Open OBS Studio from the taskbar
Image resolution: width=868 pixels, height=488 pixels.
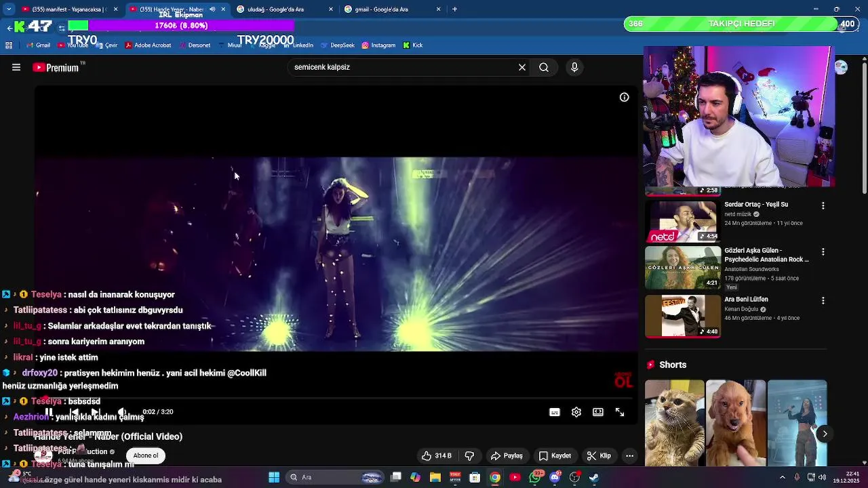coord(575,477)
